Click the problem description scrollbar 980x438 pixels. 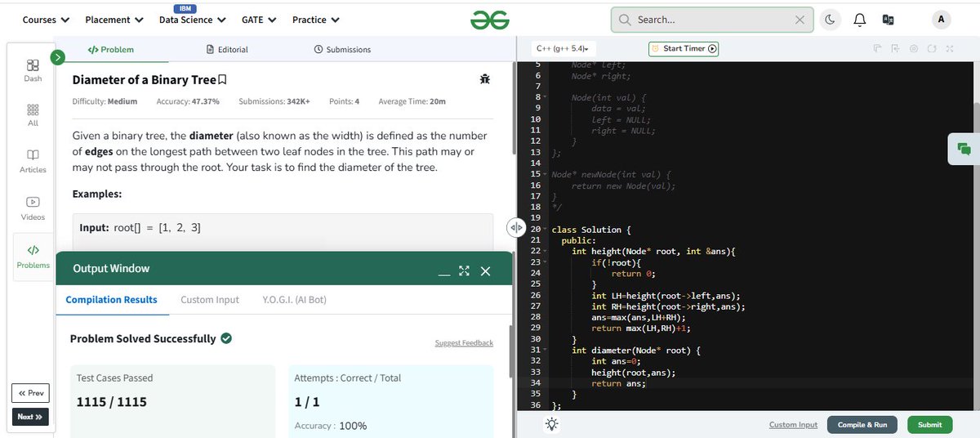pos(513,106)
